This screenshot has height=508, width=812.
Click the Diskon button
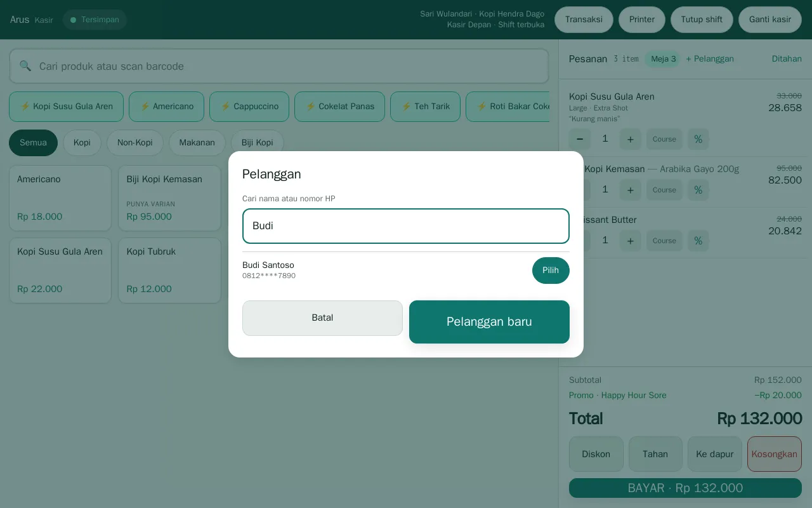[596, 454]
